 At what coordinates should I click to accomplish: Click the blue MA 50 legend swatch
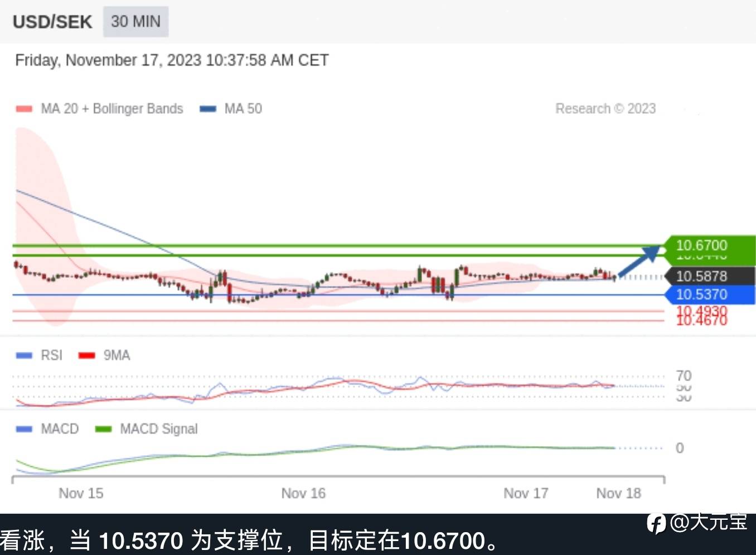(208, 109)
